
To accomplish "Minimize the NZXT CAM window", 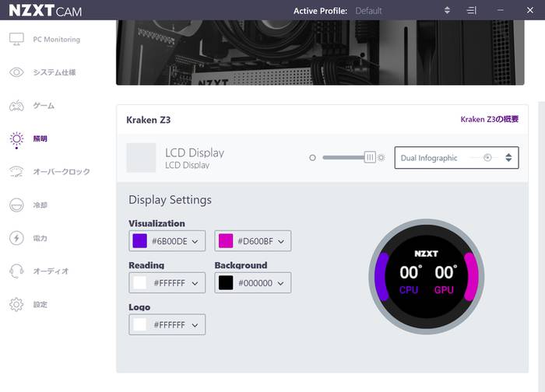I will pyautogui.click(x=500, y=10).
